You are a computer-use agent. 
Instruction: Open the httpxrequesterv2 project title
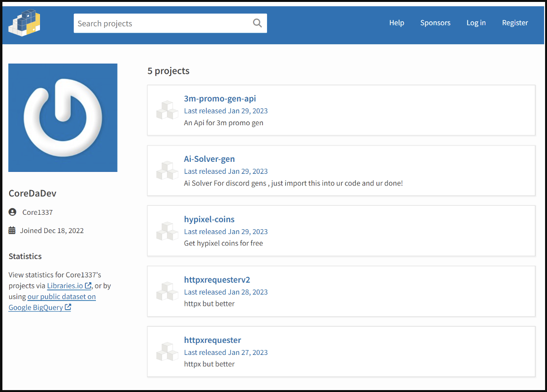click(217, 280)
